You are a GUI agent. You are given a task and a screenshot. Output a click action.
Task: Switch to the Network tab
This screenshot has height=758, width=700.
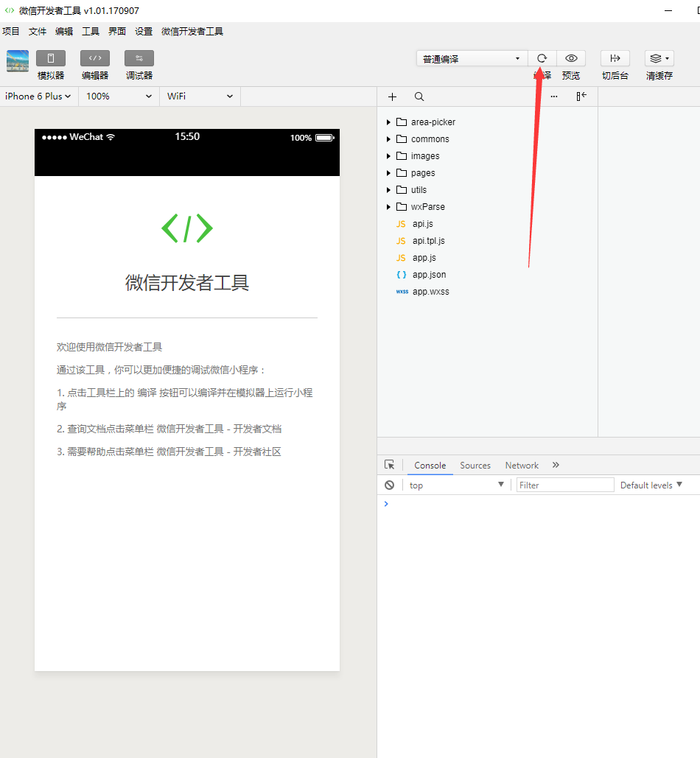(522, 466)
